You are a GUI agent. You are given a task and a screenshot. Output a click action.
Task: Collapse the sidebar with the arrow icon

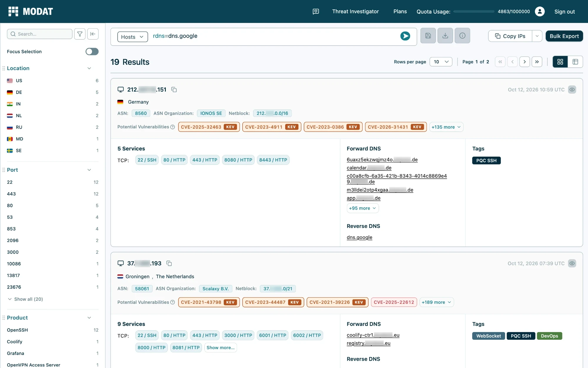93,34
